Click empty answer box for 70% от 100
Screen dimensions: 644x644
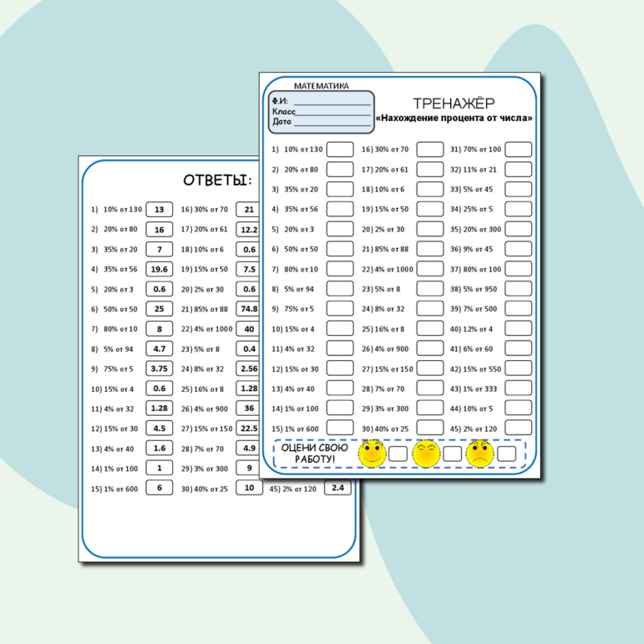[x=518, y=150]
